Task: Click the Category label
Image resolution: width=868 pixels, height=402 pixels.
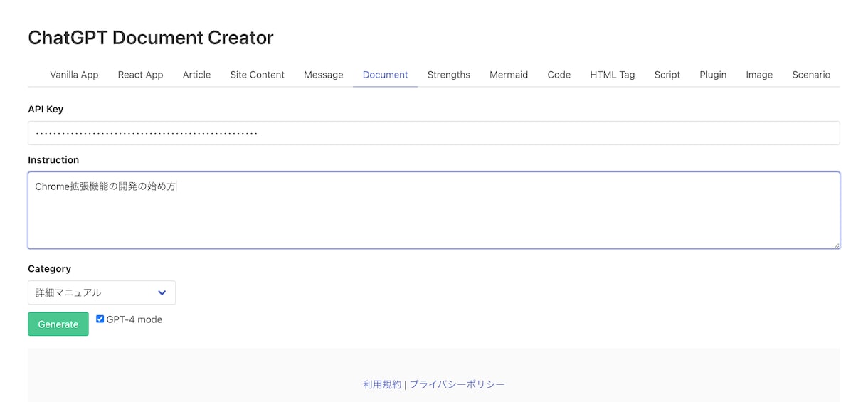Action: (49, 268)
